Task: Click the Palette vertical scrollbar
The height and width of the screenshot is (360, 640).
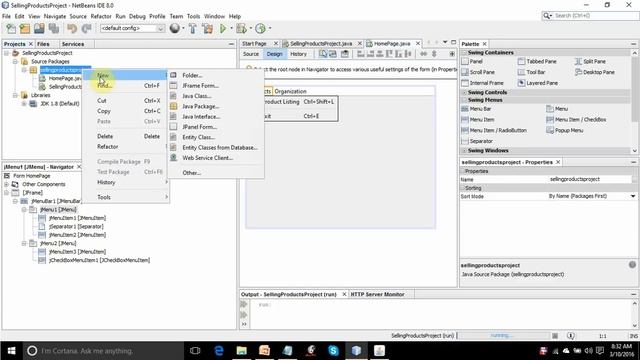Action: [x=634, y=101]
